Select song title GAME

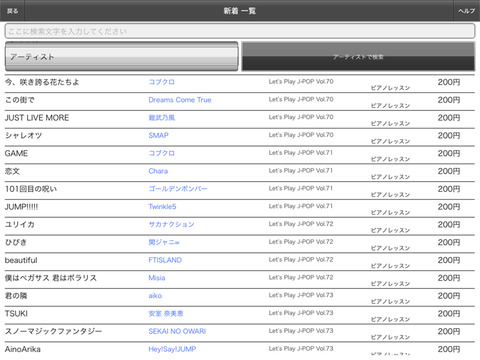click(x=16, y=153)
